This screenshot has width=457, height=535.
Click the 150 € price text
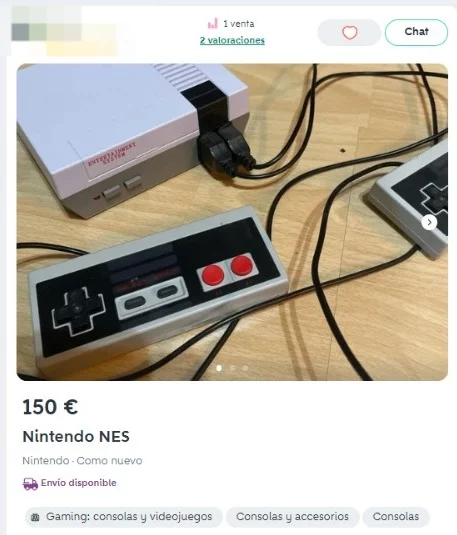click(x=50, y=407)
